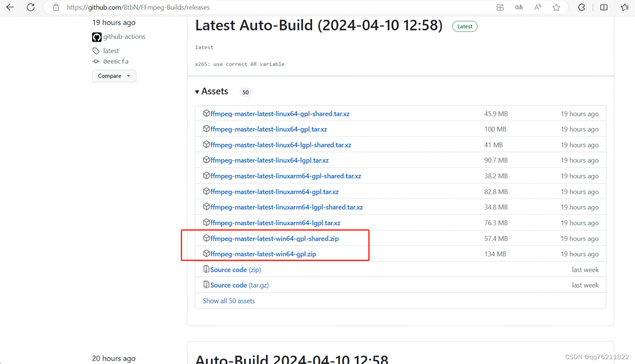Click package icon for linuxarm64-gpl-shared.tar.xz
The image size is (635, 364).
(x=206, y=176)
